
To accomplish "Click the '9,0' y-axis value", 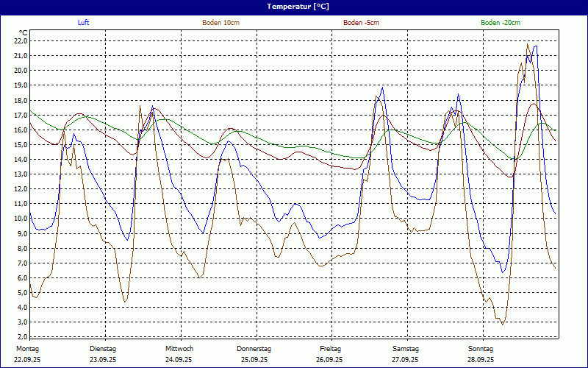I will [x=23, y=233].
